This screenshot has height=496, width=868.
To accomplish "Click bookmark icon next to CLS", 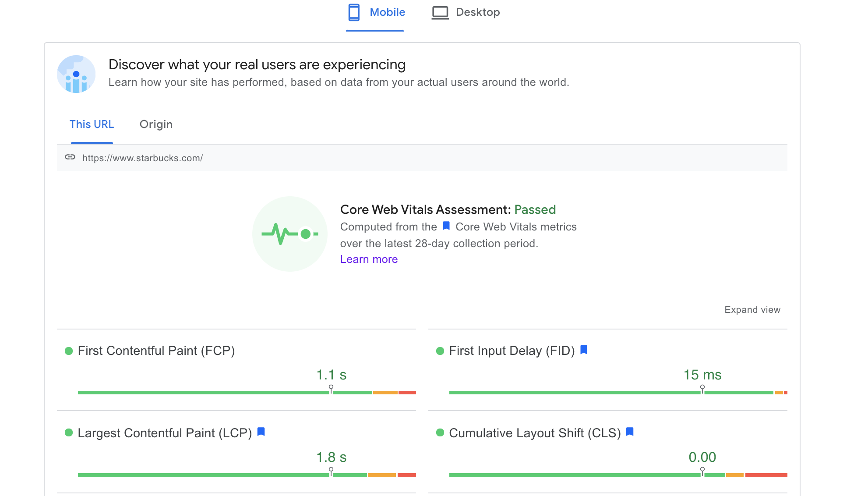I will pos(630,432).
